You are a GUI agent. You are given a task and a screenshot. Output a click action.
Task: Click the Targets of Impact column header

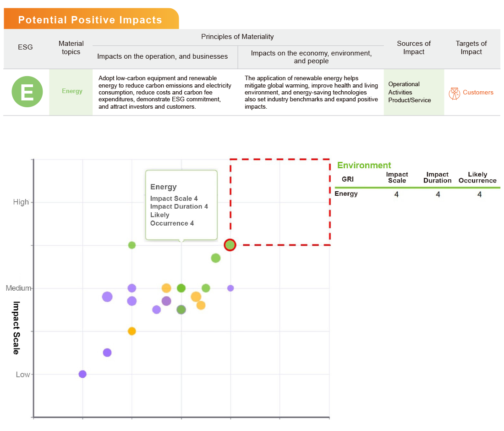(471, 48)
